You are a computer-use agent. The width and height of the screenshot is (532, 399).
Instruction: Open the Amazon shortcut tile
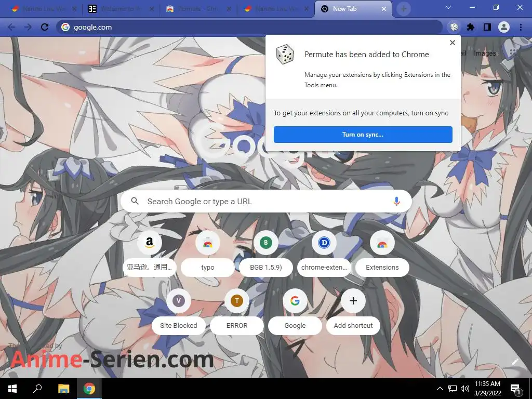click(149, 253)
